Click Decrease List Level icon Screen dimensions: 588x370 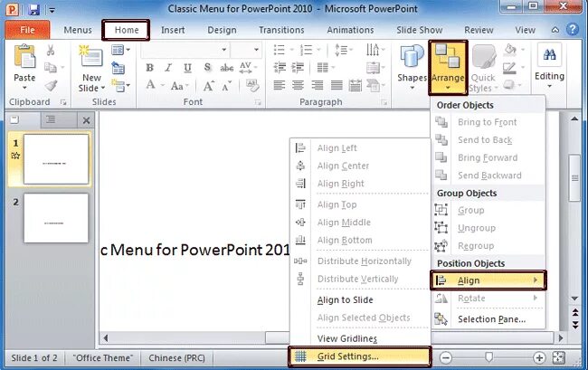coord(280,68)
